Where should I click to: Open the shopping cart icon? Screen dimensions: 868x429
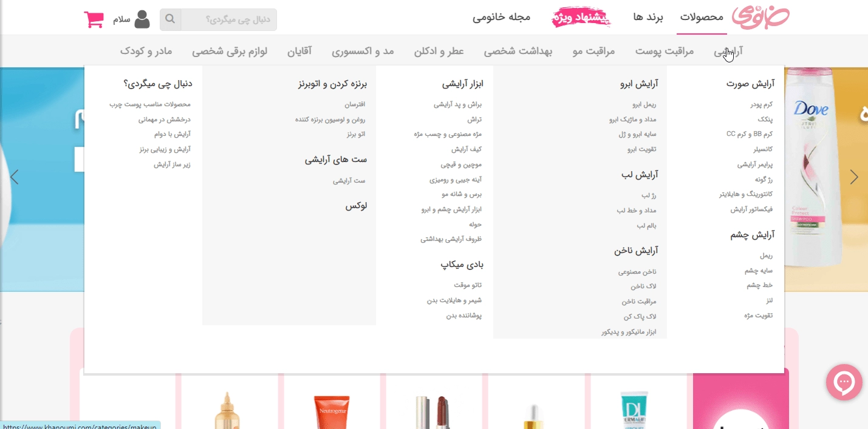click(94, 18)
